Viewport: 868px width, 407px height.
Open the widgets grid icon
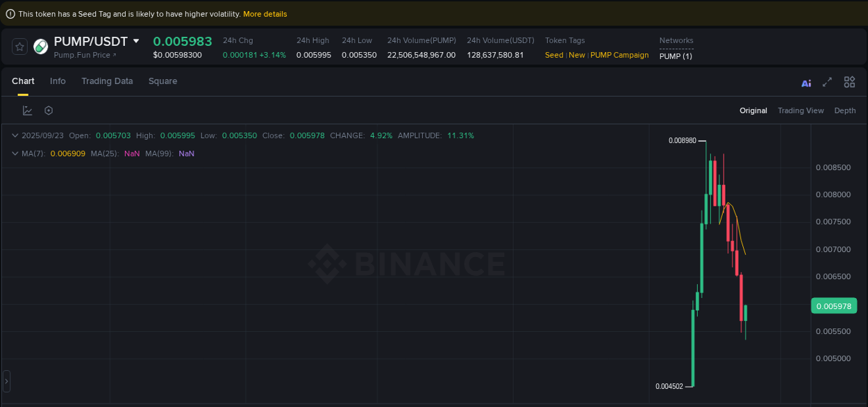pos(849,82)
